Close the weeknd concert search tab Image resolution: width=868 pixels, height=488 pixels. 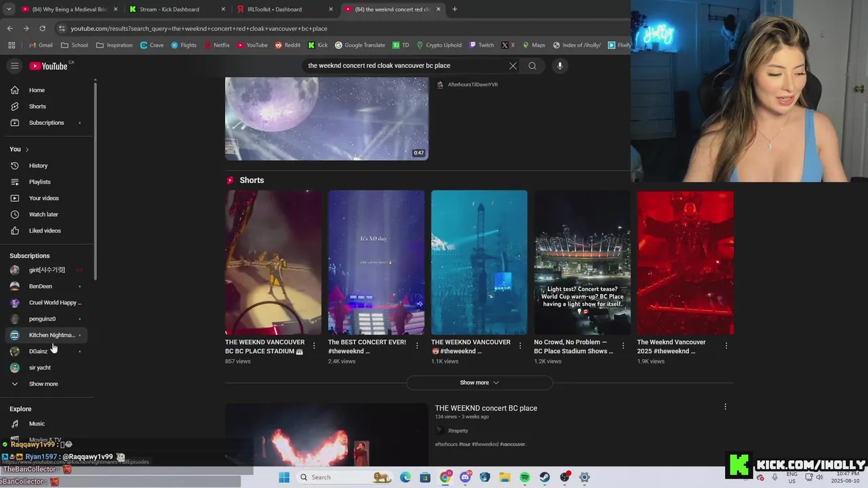click(x=438, y=9)
